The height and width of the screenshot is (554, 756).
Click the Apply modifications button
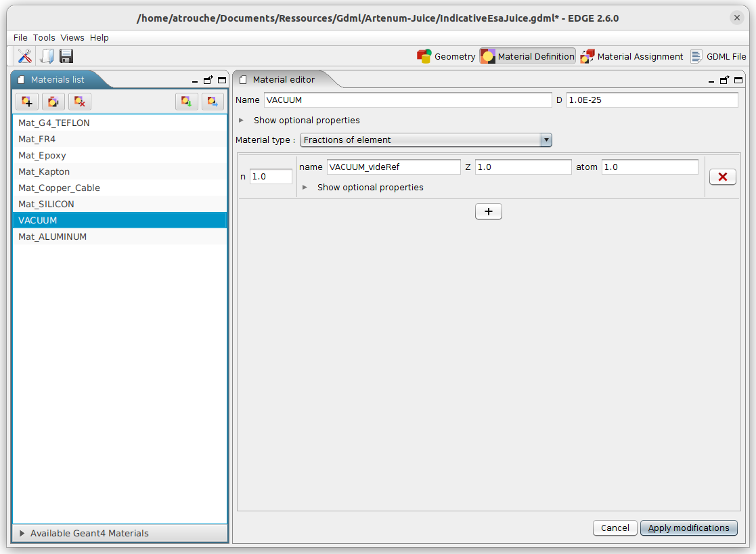pos(688,528)
